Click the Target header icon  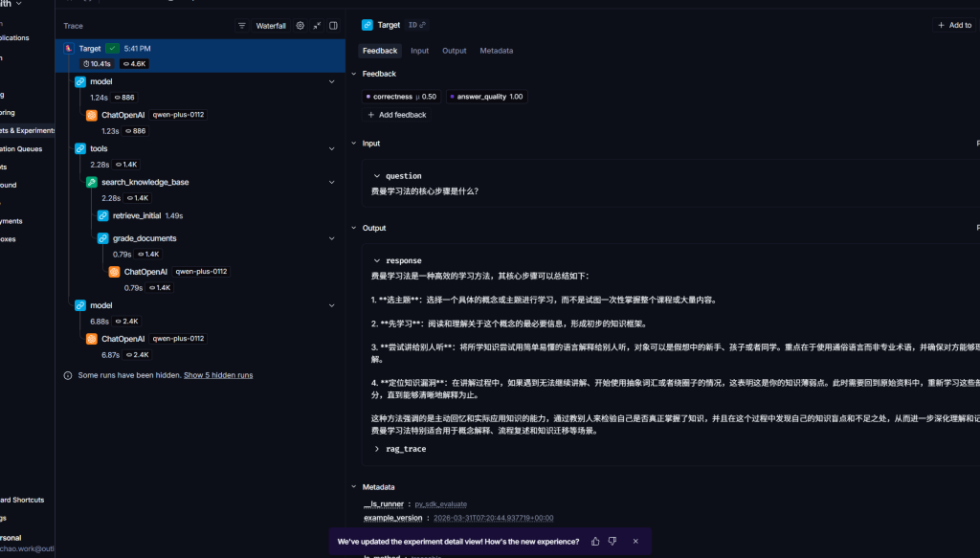367,25
